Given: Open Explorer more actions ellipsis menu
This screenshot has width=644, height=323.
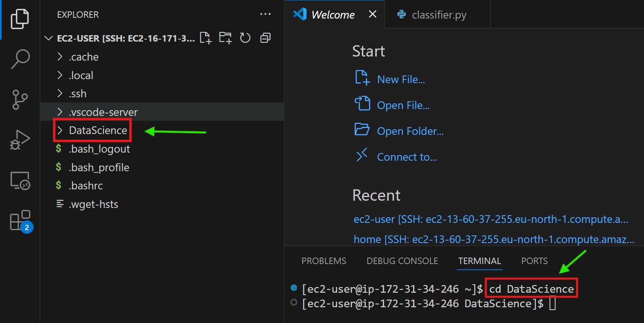Looking at the screenshot, I should [265, 14].
